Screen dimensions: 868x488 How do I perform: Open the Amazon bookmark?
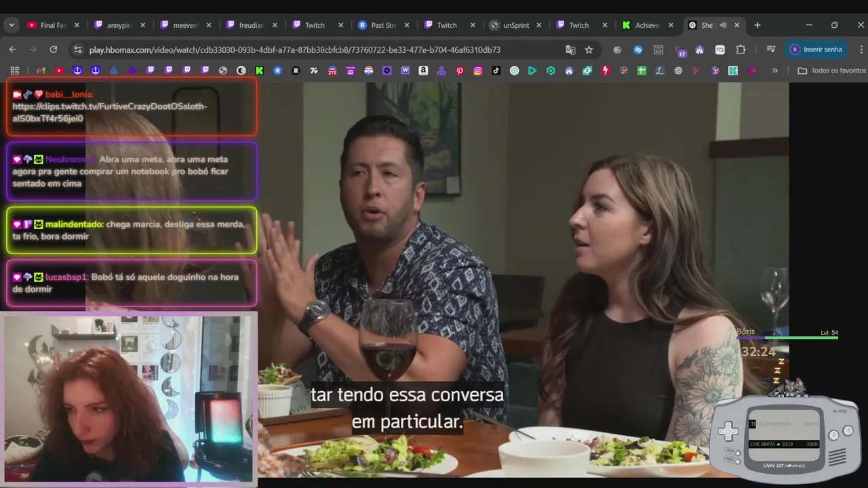[423, 70]
